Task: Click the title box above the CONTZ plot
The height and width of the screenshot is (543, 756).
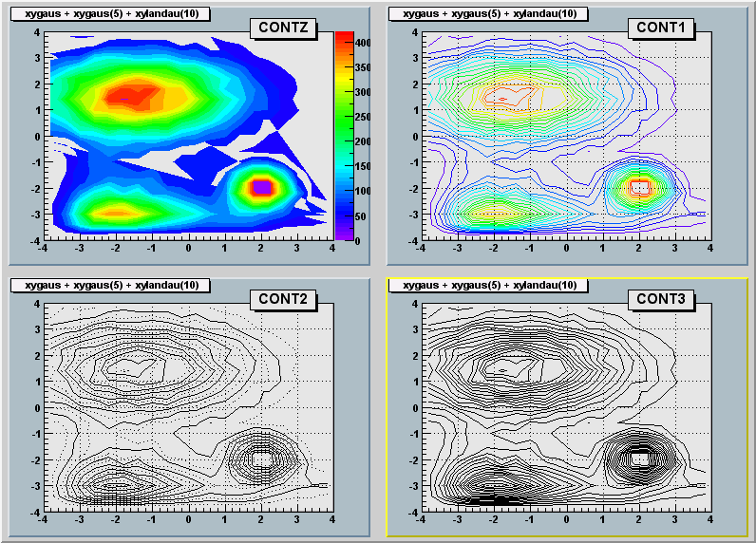Action: point(112,13)
